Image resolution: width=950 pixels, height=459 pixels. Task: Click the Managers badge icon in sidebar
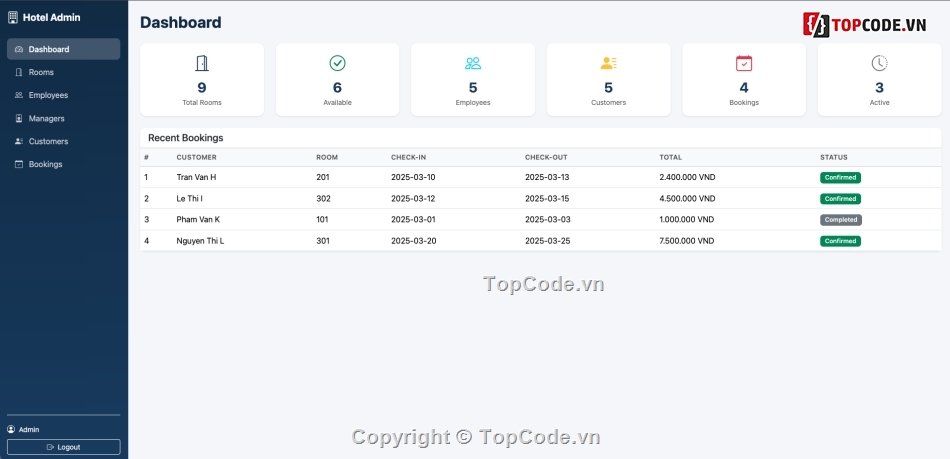(19, 118)
